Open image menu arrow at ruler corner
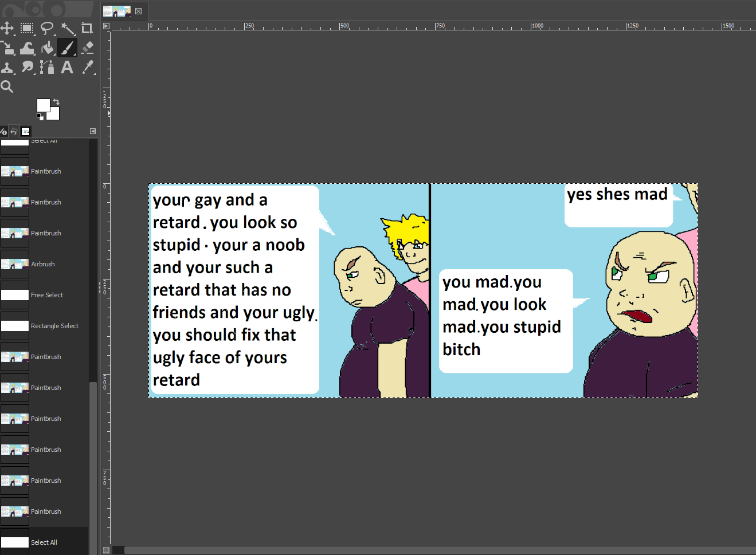Image resolution: width=756 pixels, height=555 pixels. [106, 26]
